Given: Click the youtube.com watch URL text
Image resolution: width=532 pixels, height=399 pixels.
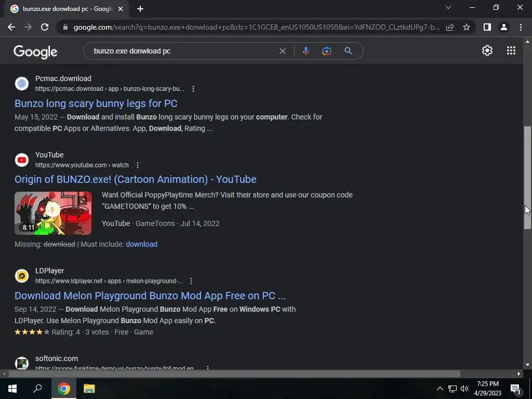Looking at the screenshot, I should point(82,165).
